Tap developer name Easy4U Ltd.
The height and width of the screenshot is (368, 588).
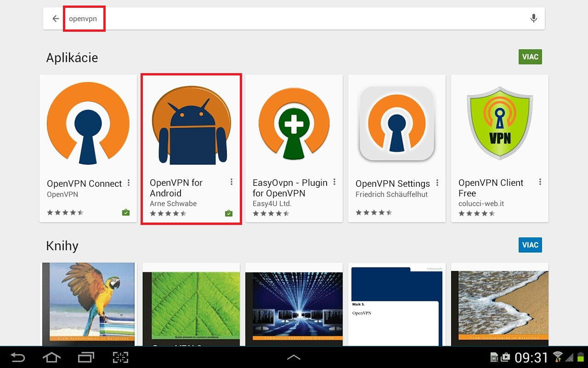click(272, 203)
